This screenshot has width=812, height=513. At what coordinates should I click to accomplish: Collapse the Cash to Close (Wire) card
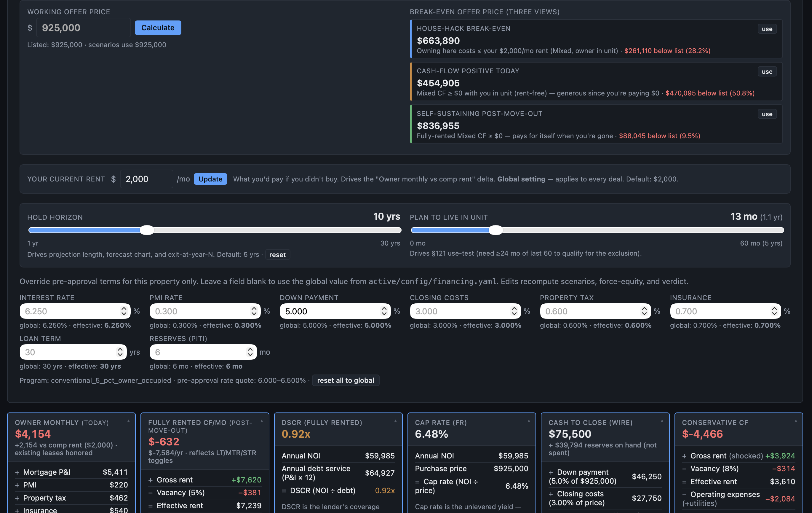[662, 421]
